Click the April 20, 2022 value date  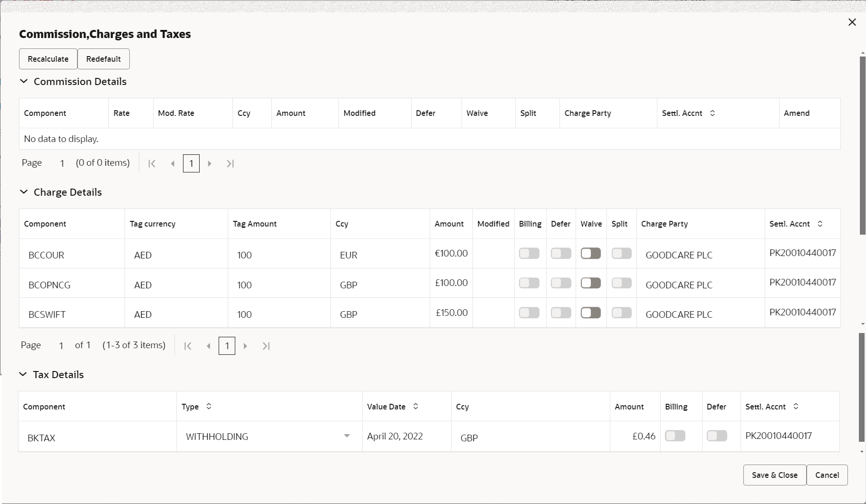coord(395,436)
